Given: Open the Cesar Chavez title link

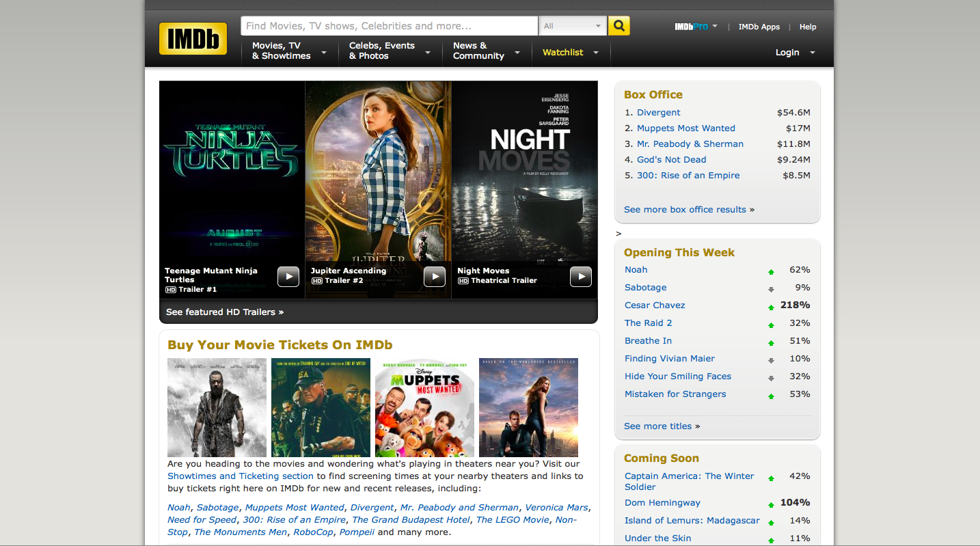Looking at the screenshot, I should click(x=655, y=305).
